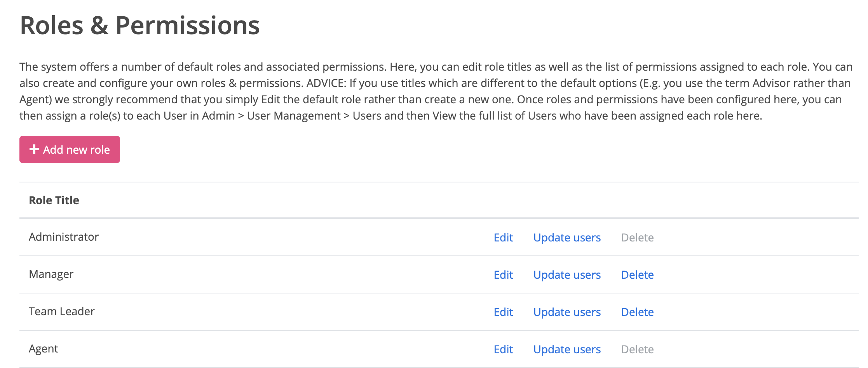Image resolution: width=868 pixels, height=368 pixels.
Task: Click the Team Leader role name
Action: [x=62, y=311]
